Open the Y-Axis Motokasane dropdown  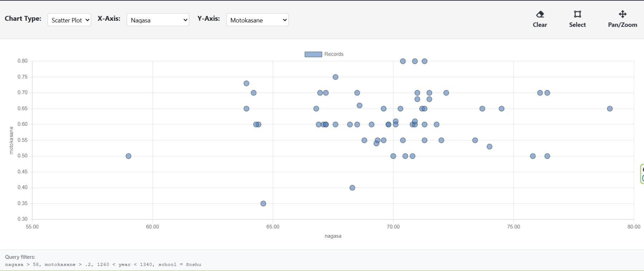pos(258,20)
